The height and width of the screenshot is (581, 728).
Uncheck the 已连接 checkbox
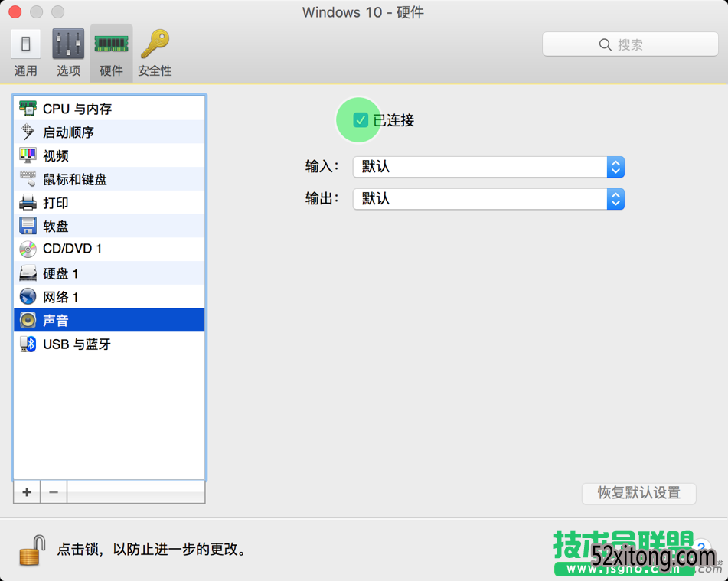pos(361,120)
